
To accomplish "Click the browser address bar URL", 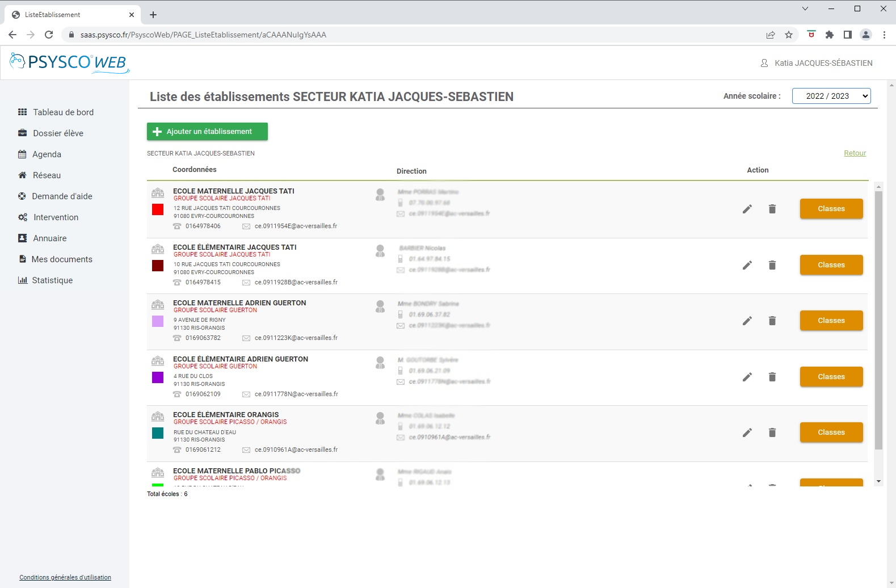I will [203, 35].
